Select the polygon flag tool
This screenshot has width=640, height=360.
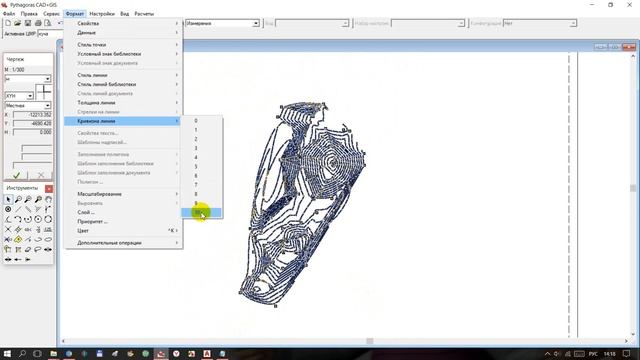click(8, 249)
